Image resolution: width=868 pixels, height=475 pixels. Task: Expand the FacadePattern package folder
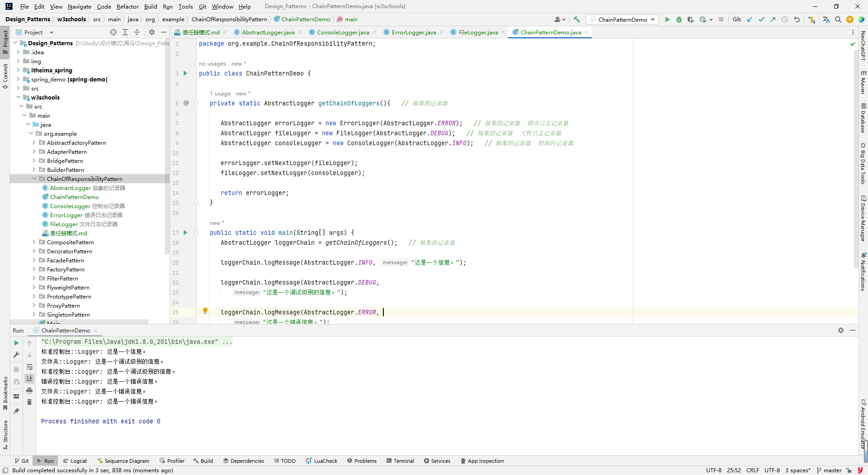pos(34,260)
